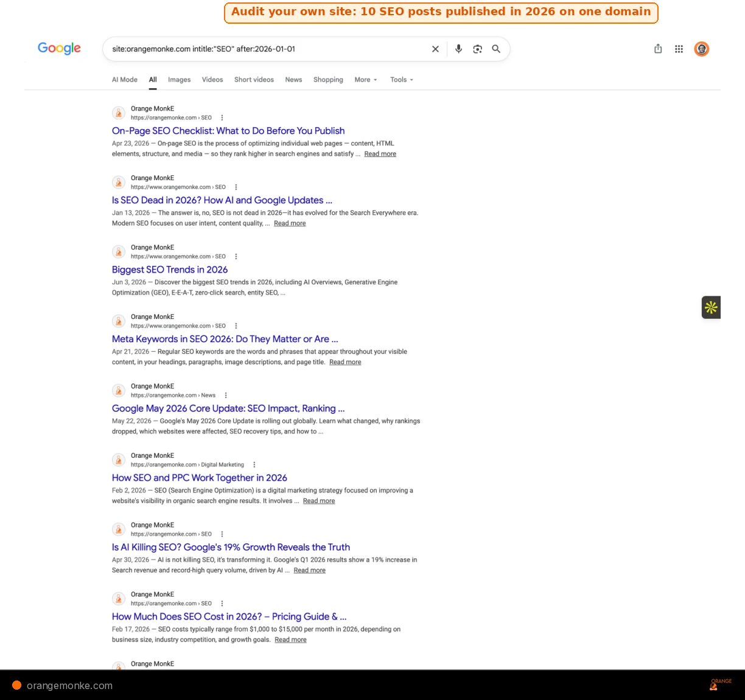
Task: Switch to Short videos tab
Action: (254, 80)
